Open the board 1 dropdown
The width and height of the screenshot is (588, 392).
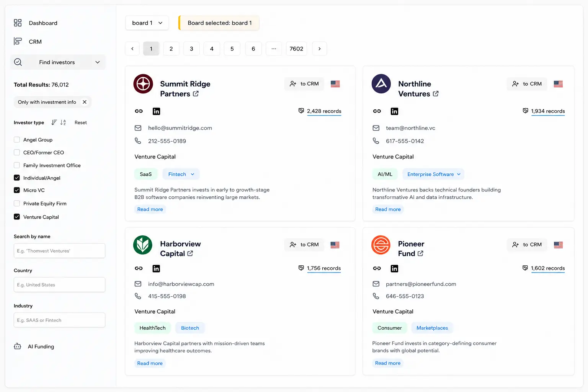click(147, 23)
